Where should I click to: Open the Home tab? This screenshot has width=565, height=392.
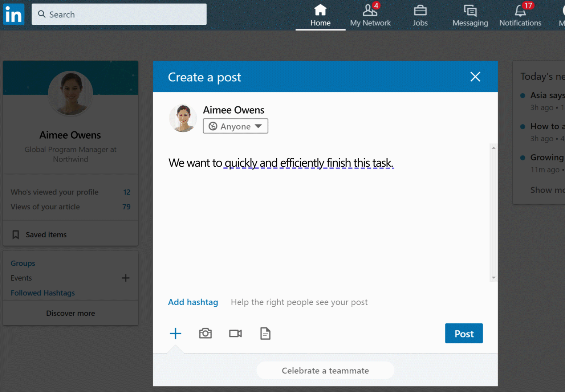tap(320, 15)
